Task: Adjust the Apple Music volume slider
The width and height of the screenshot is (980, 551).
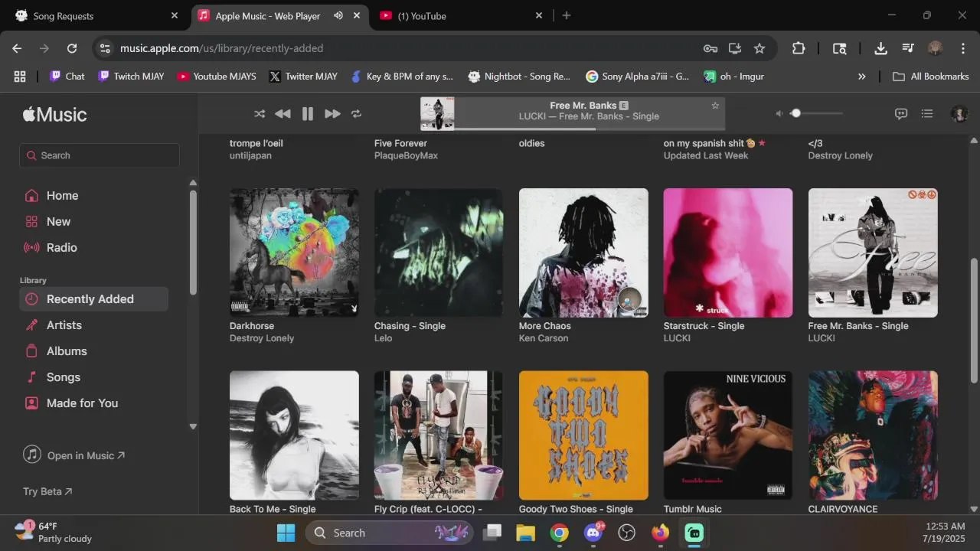Action: [817, 113]
